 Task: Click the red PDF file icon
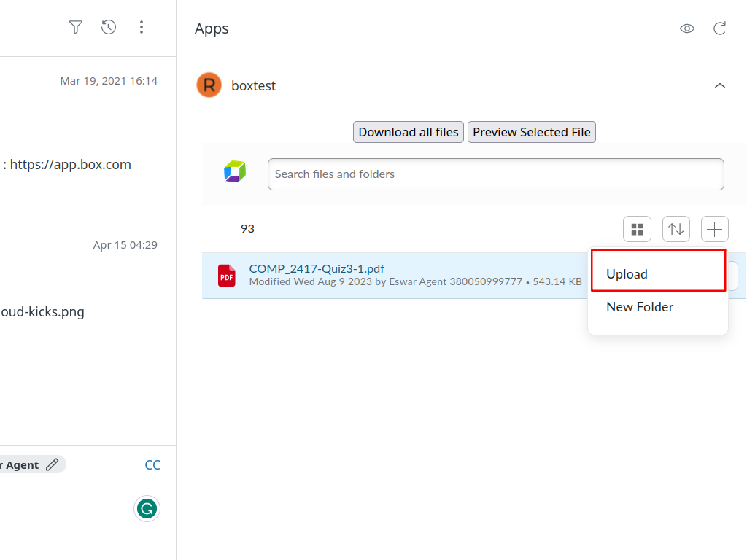pyautogui.click(x=227, y=276)
